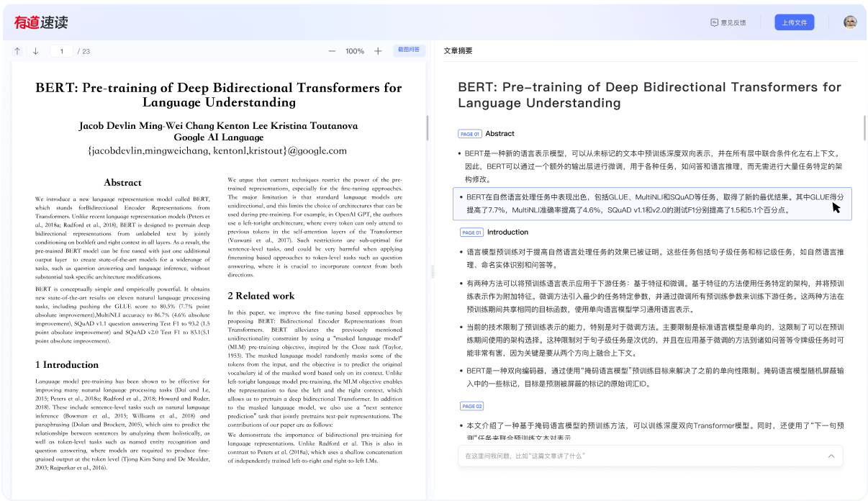This screenshot has width=868, height=501.
Task: Select the 文章摘要 tab
Action: coord(458,51)
